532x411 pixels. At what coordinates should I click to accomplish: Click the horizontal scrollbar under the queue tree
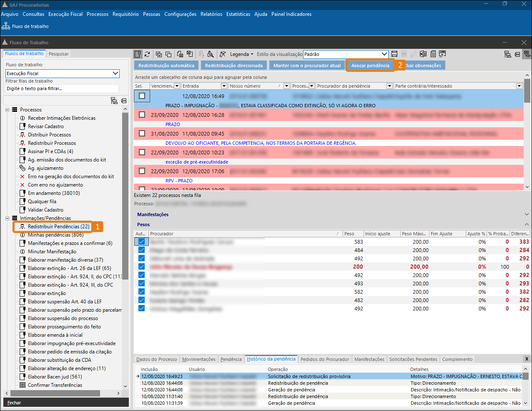click(x=54, y=393)
